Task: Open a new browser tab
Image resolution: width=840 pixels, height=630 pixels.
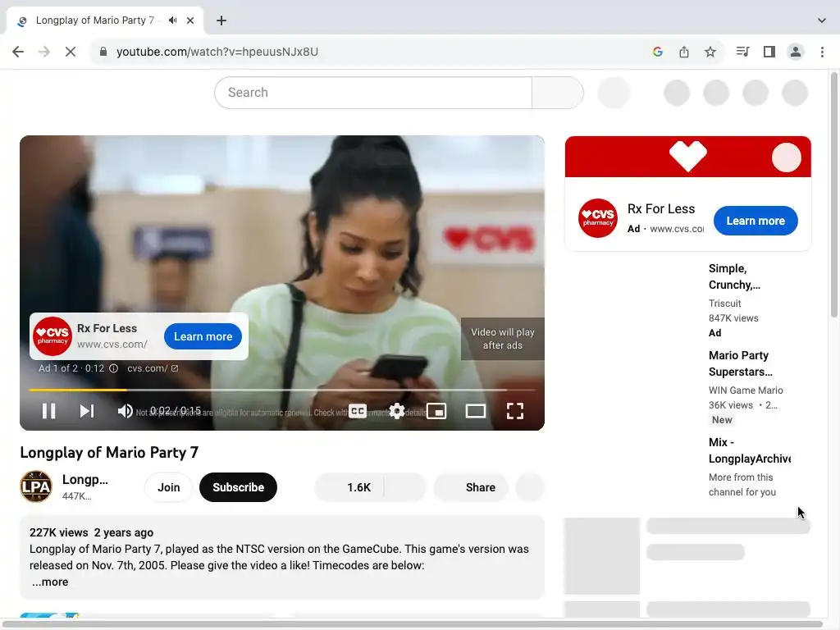Action: click(221, 21)
